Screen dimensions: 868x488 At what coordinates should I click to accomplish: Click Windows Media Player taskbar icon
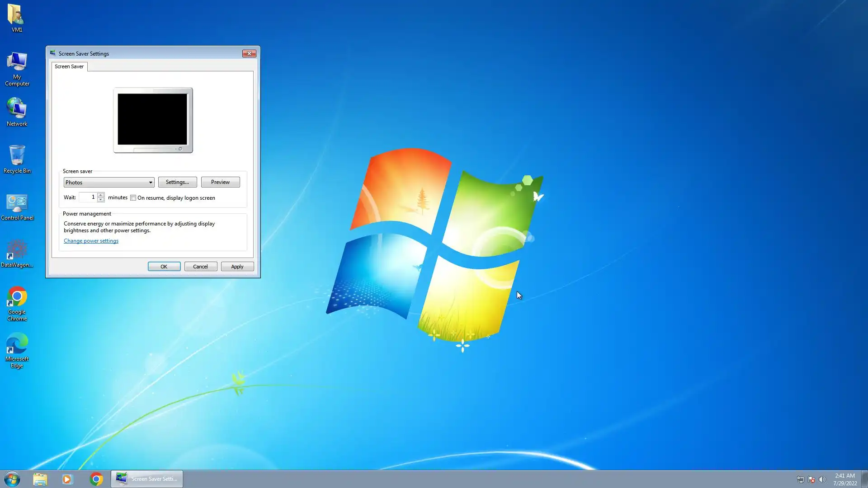67,479
